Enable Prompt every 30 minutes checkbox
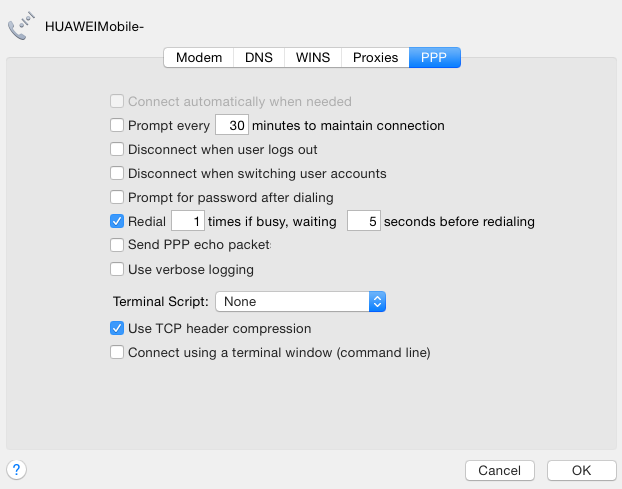This screenshot has height=489, width=622. (118, 126)
